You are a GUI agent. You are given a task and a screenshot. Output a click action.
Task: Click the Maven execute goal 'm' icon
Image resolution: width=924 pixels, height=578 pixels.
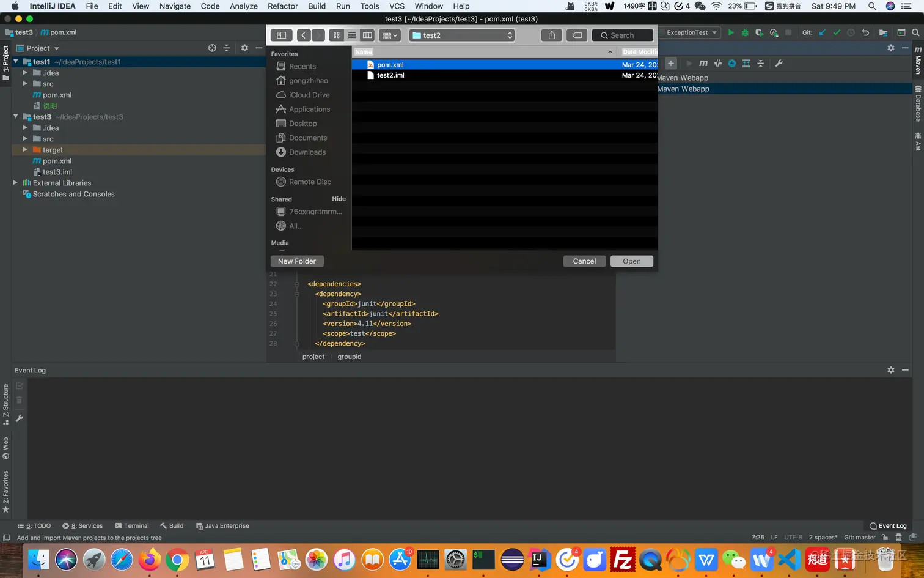(703, 64)
